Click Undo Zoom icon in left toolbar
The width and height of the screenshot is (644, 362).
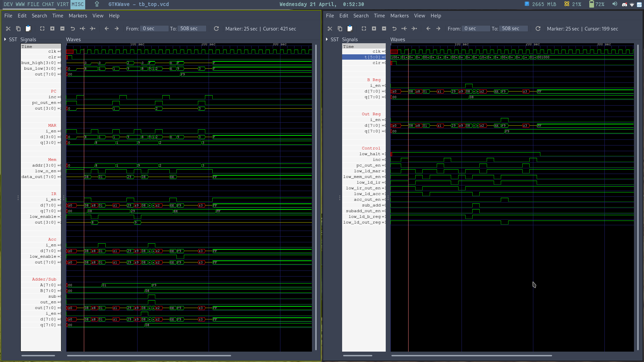coord(72,29)
